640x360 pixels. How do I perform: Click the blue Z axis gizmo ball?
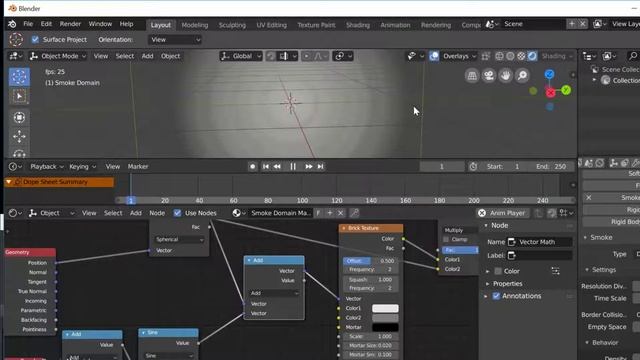coord(549,74)
